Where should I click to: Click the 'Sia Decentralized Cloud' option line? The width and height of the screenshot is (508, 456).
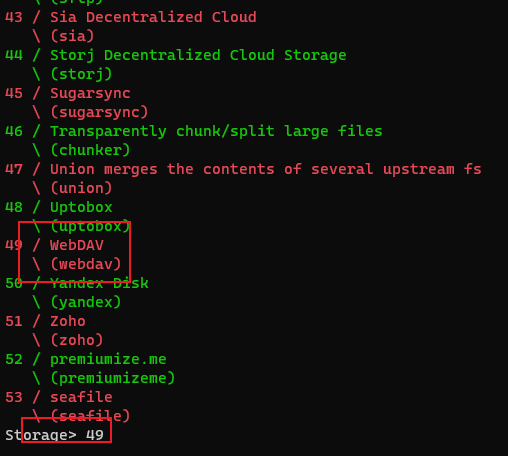131,17
